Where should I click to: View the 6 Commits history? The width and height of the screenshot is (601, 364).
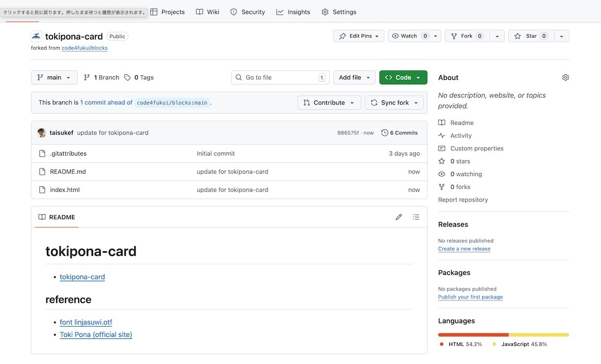pos(400,132)
